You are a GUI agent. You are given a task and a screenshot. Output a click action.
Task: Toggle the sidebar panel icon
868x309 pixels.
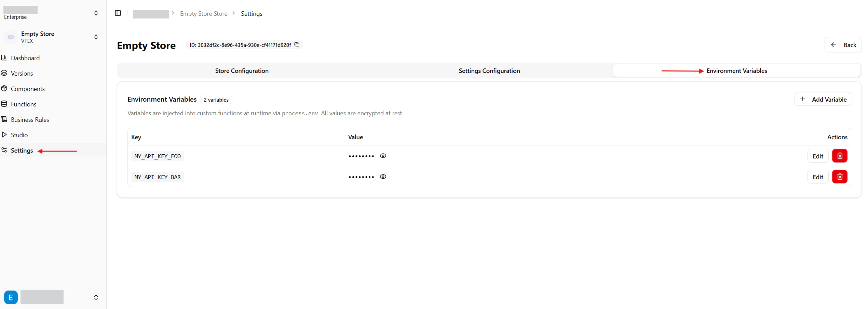tap(118, 13)
